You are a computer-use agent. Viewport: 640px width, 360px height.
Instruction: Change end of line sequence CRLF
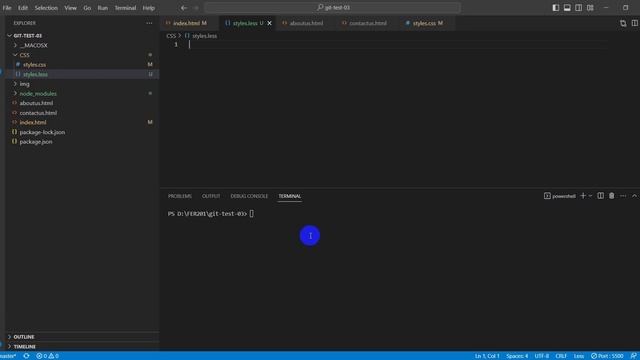point(561,356)
